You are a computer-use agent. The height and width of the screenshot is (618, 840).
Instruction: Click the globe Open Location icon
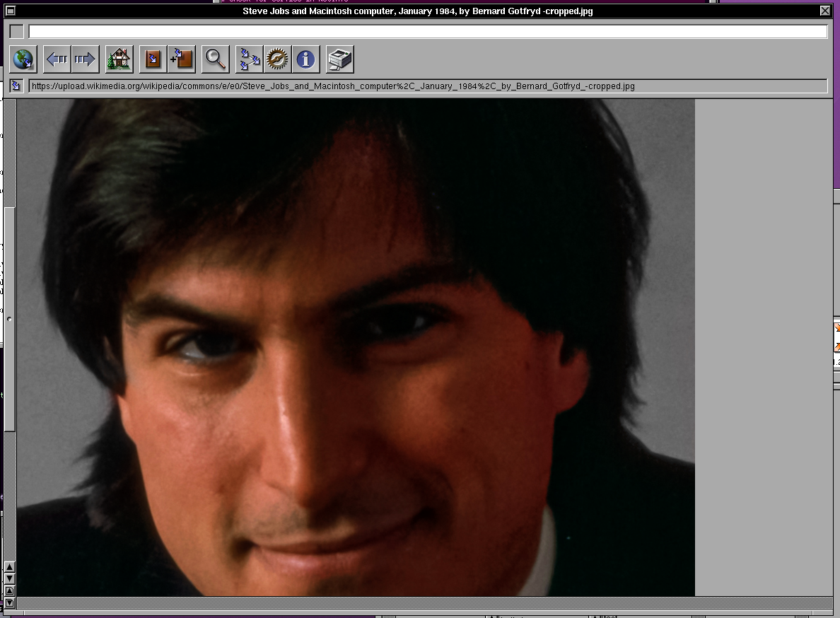[x=23, y=59]
